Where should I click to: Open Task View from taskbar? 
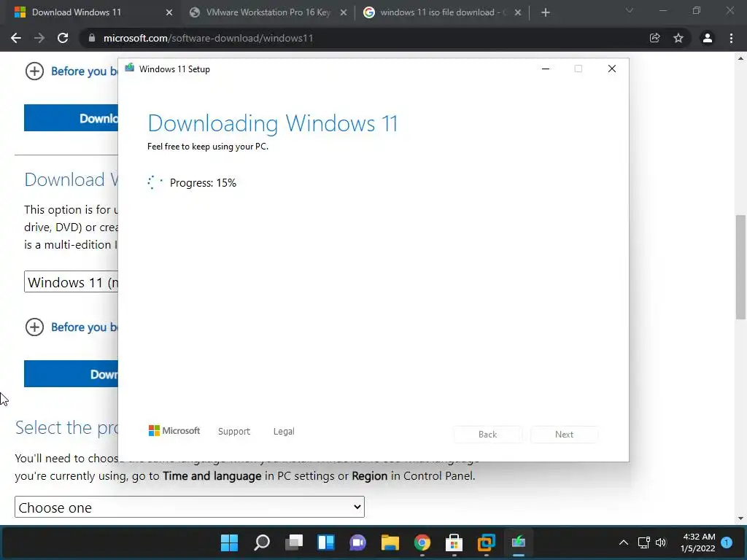294,542
